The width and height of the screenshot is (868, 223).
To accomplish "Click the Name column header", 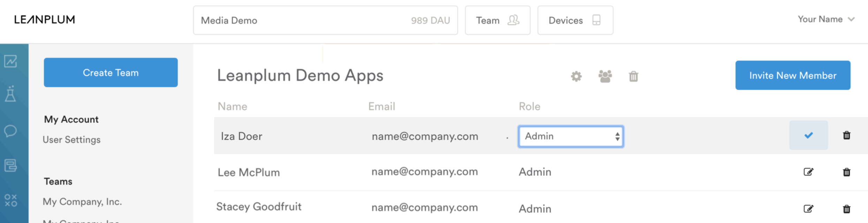I will 233,106.
